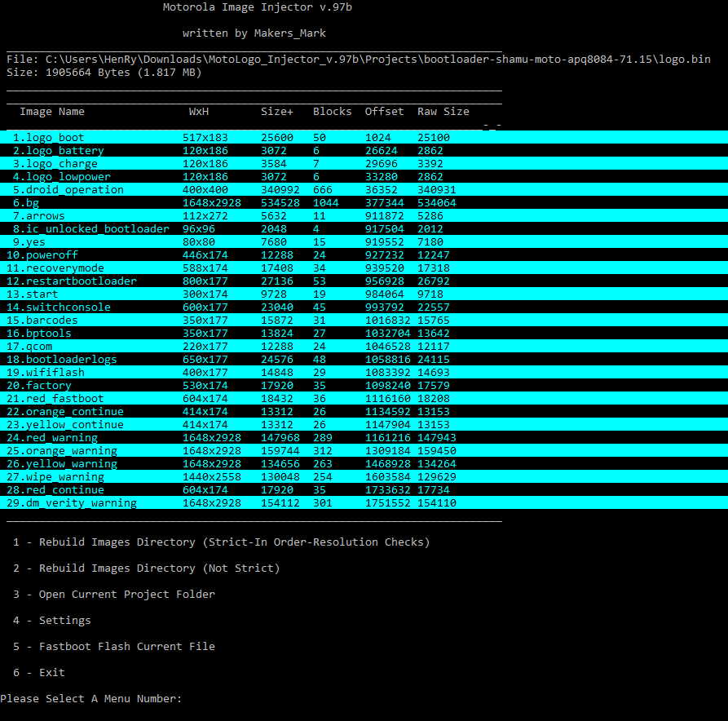The width and height of the screenshot is (728, 721).
Task: Select the restartbootloader image entry
Action: [72, 281]
